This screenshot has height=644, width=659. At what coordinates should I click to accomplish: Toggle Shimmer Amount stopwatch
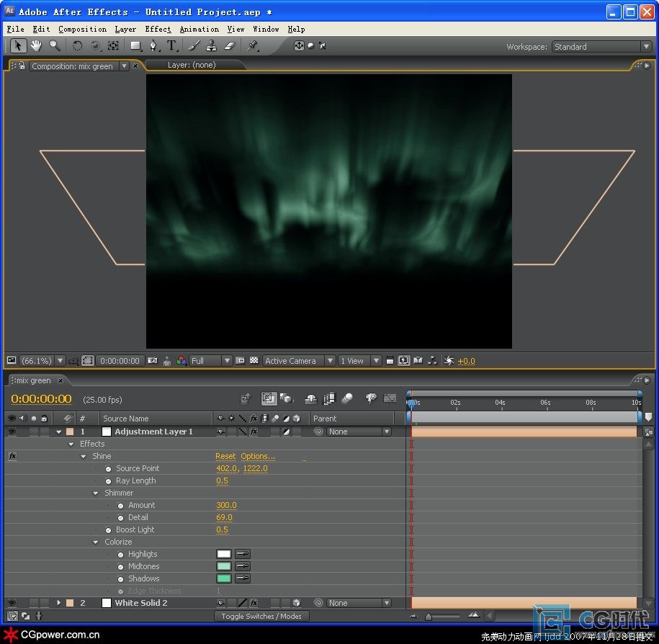120,505
